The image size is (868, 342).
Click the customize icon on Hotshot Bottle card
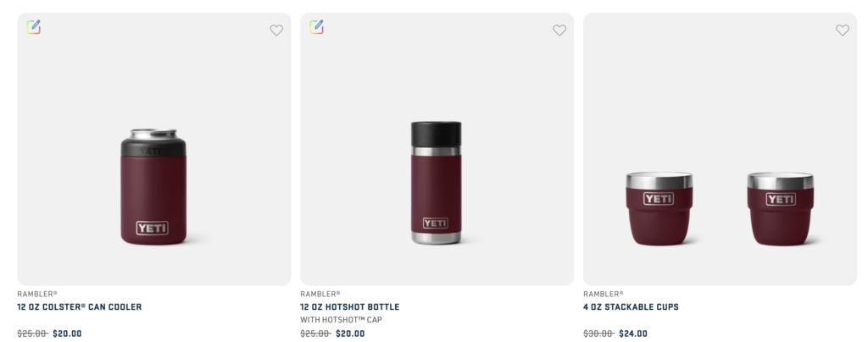[316, 27]
